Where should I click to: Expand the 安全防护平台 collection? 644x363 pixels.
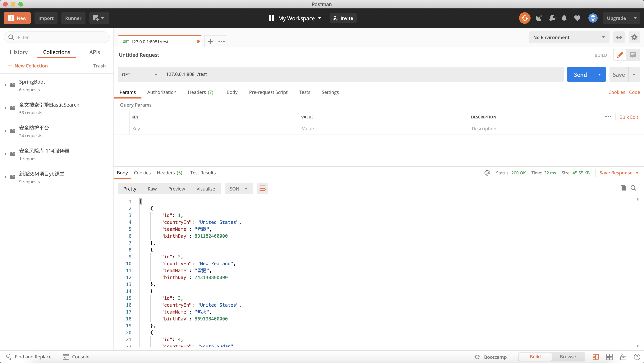coord(6,131)
